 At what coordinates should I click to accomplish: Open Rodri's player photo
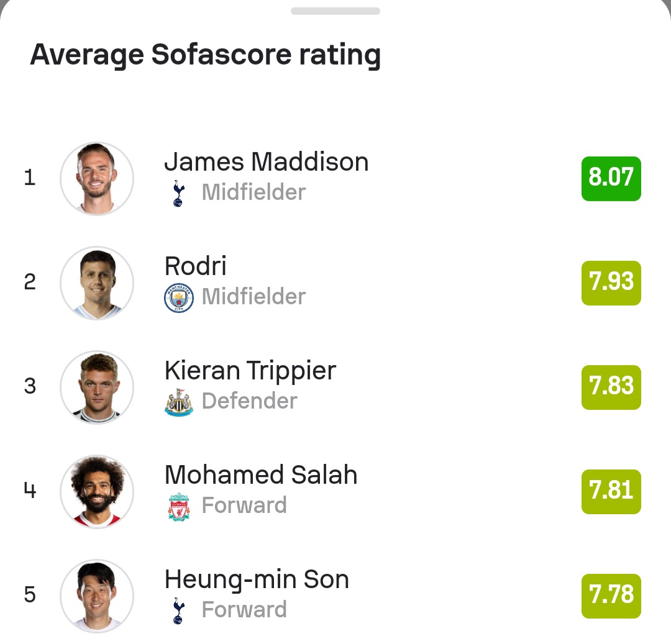(x=97, y=283)
